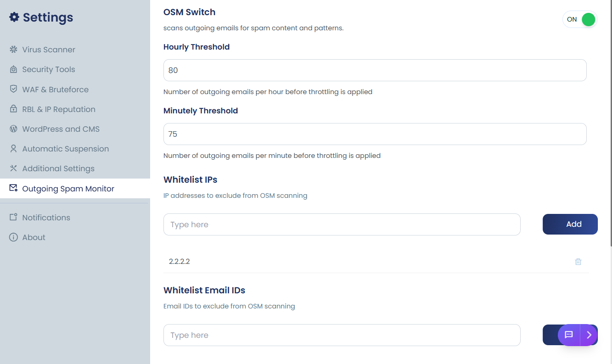Open Additional Settings menu item
This screenshot has width=612, height=364.
coord(58,168)
